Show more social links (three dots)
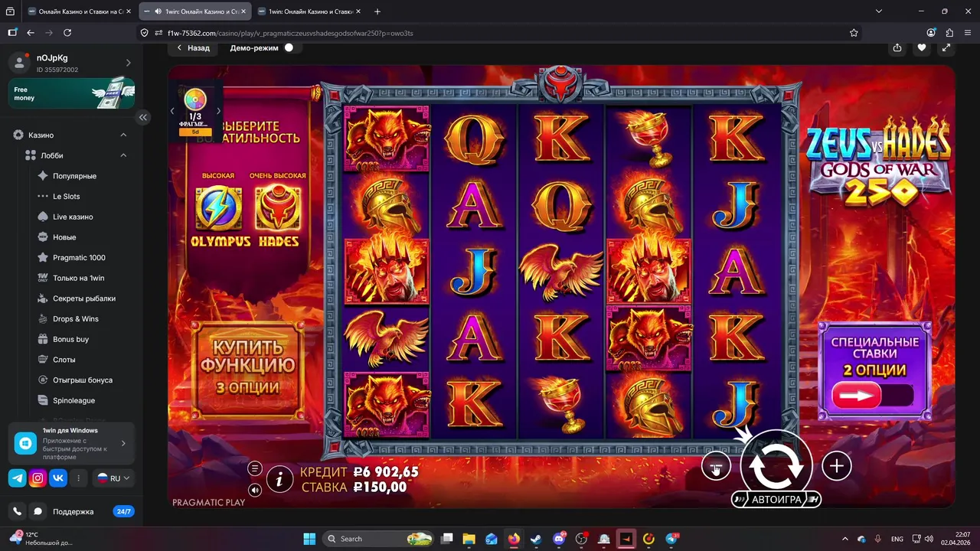980x551 pixels. click(x=78, y=478)
